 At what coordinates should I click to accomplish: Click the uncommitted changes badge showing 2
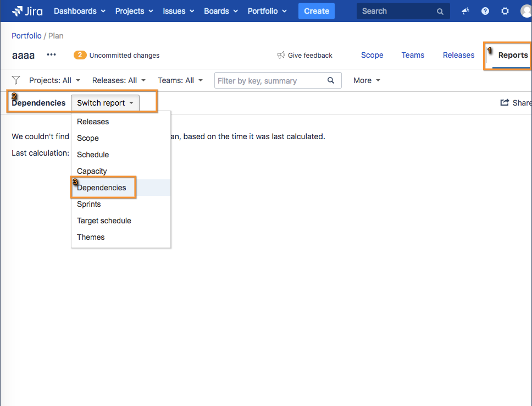80,55
